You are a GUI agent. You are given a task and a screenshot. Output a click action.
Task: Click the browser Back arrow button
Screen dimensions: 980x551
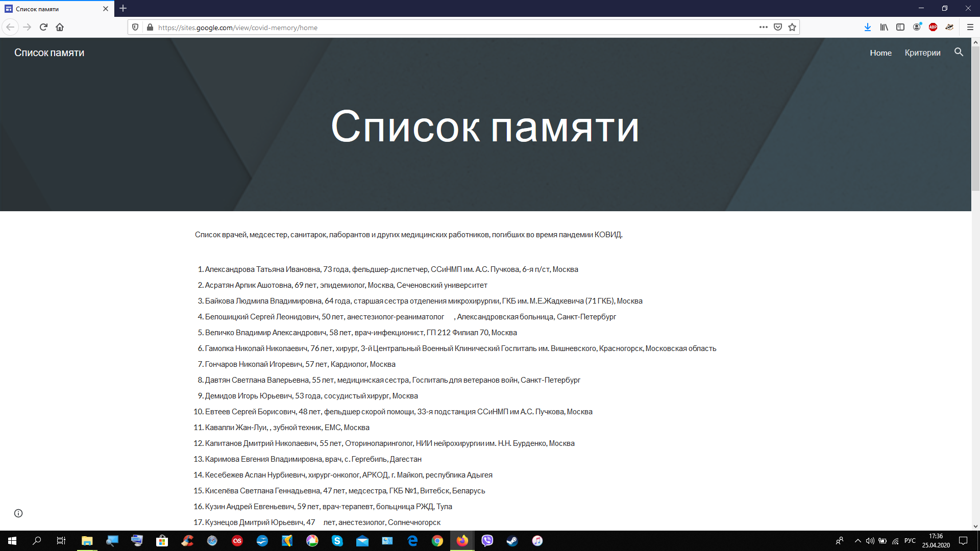[x=10, y=27]
